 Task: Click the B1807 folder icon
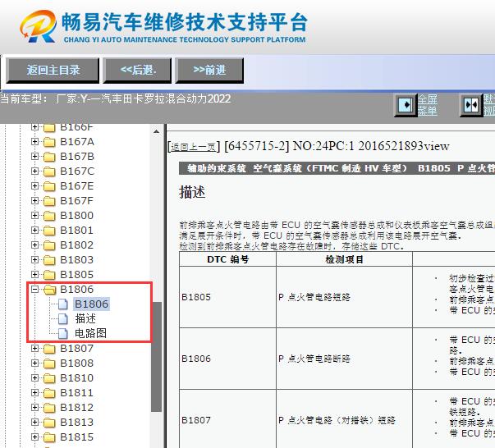[49, 350]
